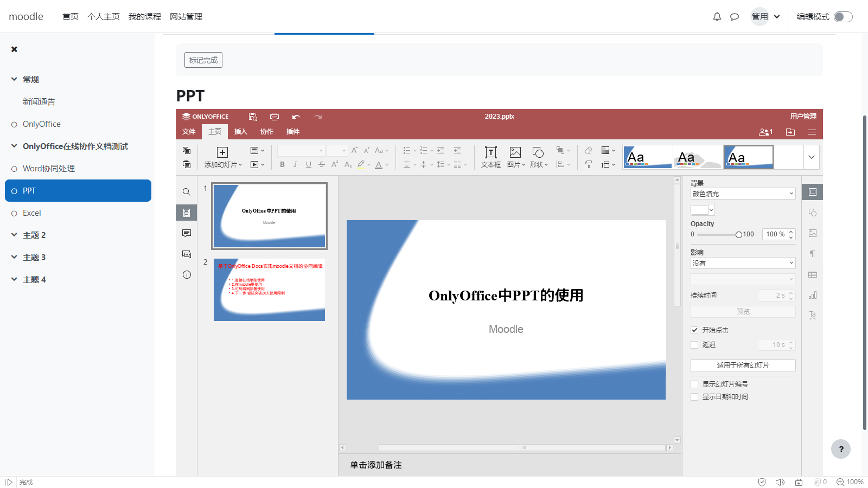This screenshot has height=488, width=868.
Task: Toggle the moodle 编辑模式 switch
Action: (843, 17)
